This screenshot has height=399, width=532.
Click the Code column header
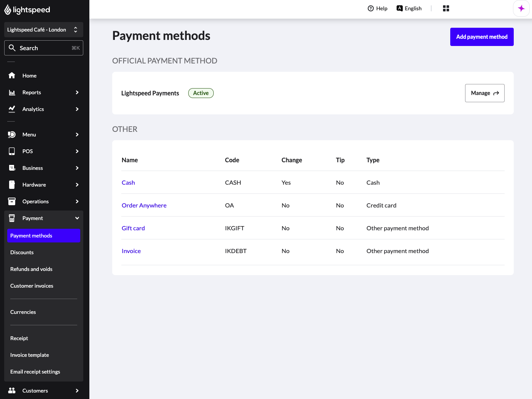tap(232, 160)
